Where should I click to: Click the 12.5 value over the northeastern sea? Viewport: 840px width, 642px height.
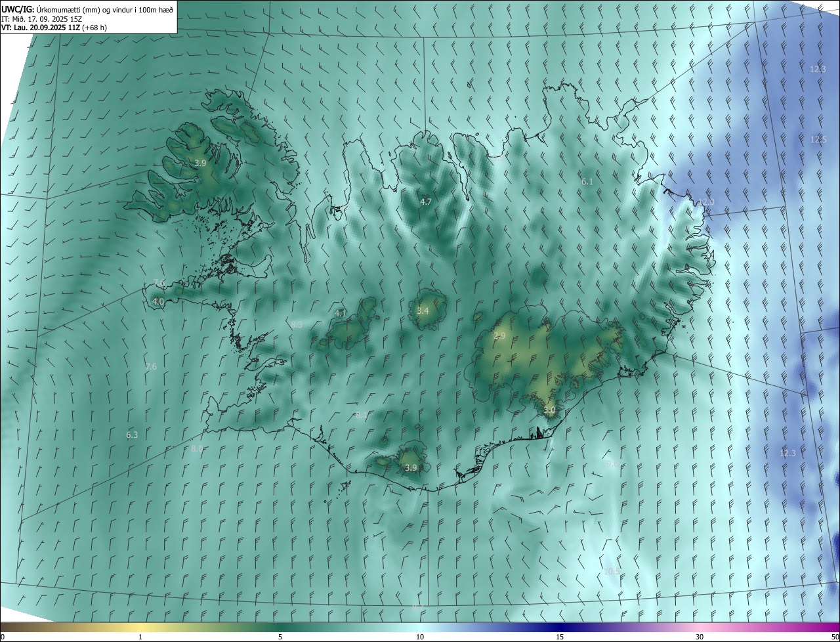[818, 139]
